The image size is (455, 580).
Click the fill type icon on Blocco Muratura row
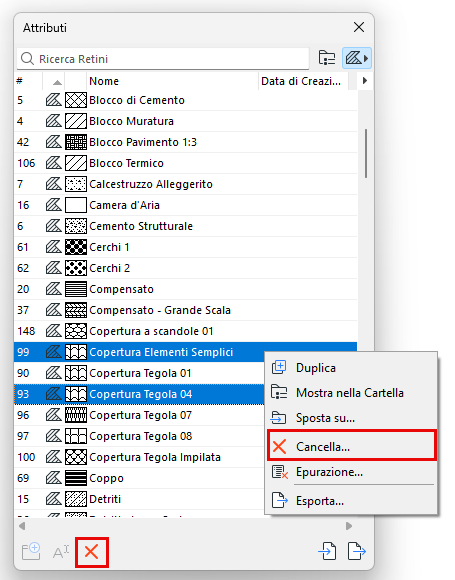54,121
